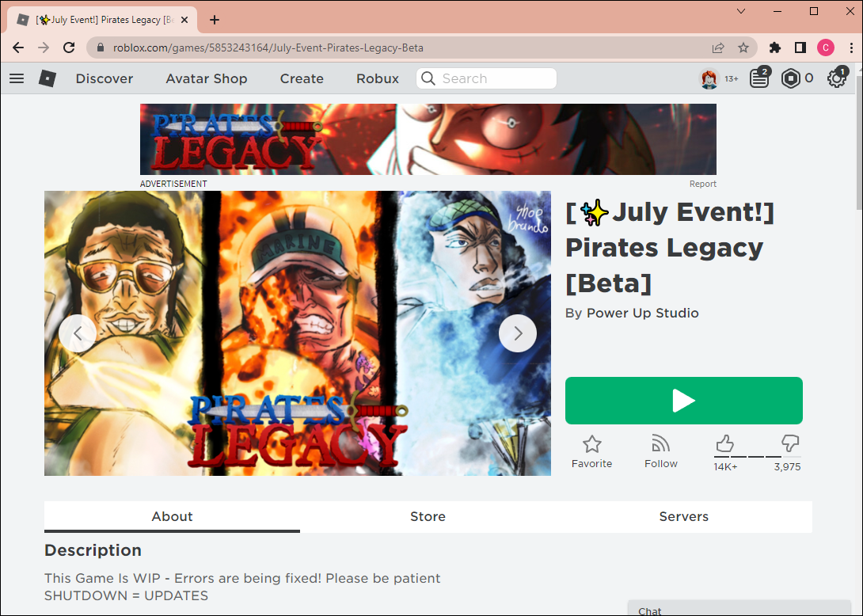Open the Robux balance icon

coord(790,78)
